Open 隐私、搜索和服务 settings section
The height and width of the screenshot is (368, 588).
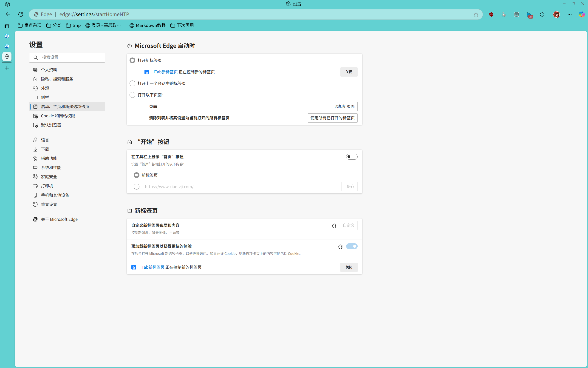[x=67, y=79]
